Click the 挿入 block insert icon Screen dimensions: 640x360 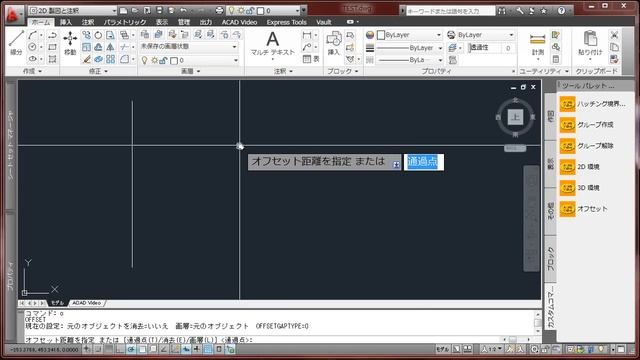pos(333,43)
